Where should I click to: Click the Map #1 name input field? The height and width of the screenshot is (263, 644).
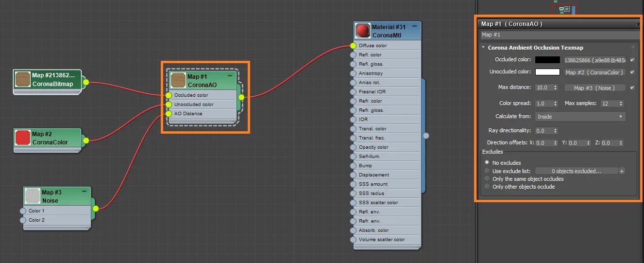[560, 35]
